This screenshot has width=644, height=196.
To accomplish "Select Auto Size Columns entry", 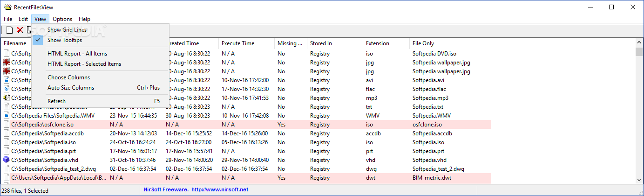I will point(100,88).
